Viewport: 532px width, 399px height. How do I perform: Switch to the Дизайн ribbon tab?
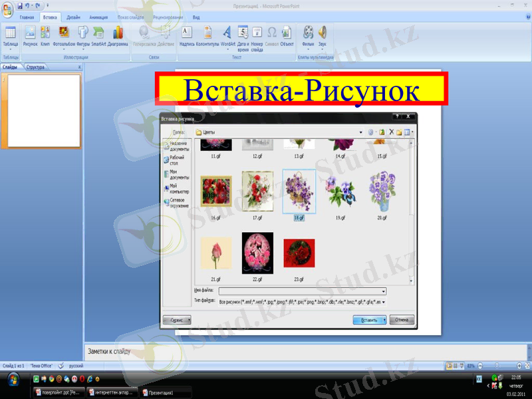[72, 18]
